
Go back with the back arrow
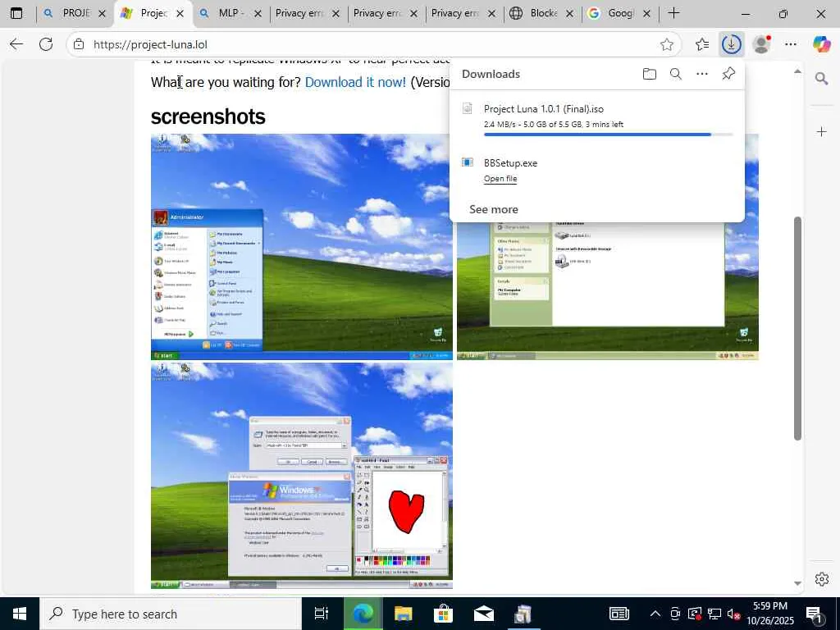(x=16, y=44)
